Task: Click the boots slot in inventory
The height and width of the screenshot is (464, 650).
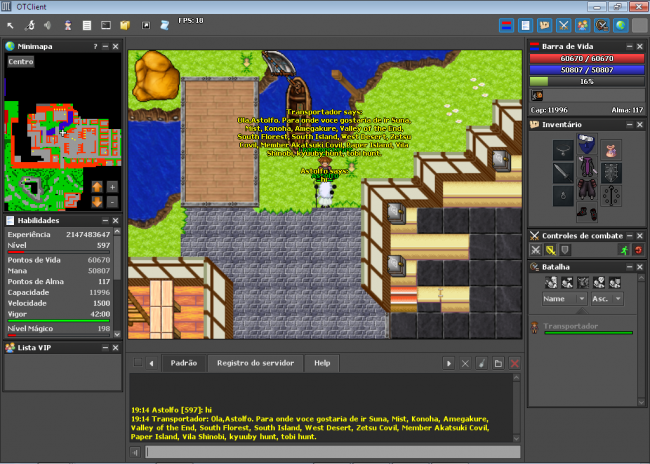Action: (587, 213)
